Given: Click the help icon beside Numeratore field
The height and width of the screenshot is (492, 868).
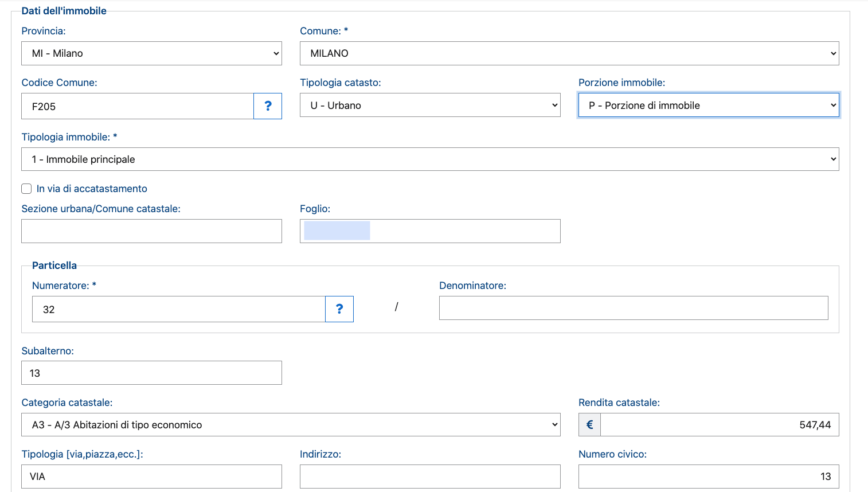Looking at the screenshot, I should click(x=339, y=309).
